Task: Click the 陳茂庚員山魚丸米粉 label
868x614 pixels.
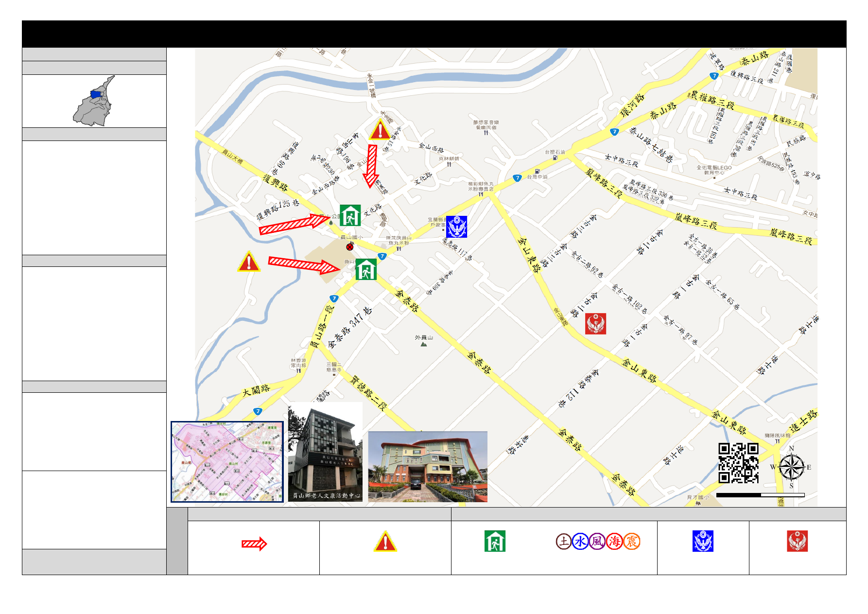Action: 399,240
